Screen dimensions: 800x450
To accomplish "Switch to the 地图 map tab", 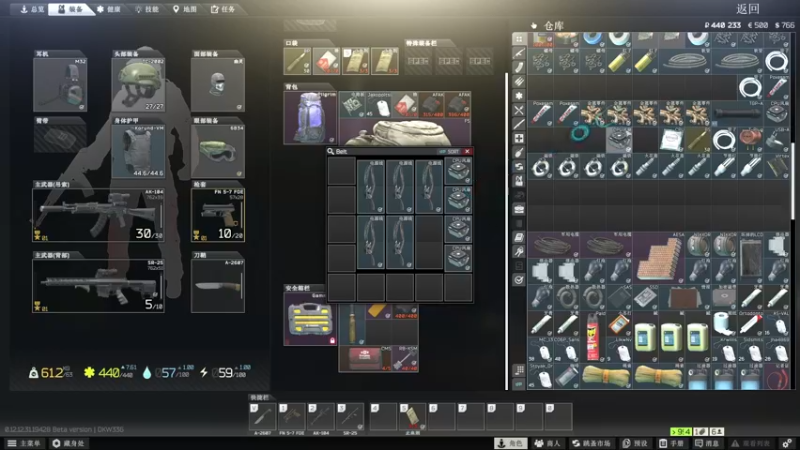I will point(185,9).
